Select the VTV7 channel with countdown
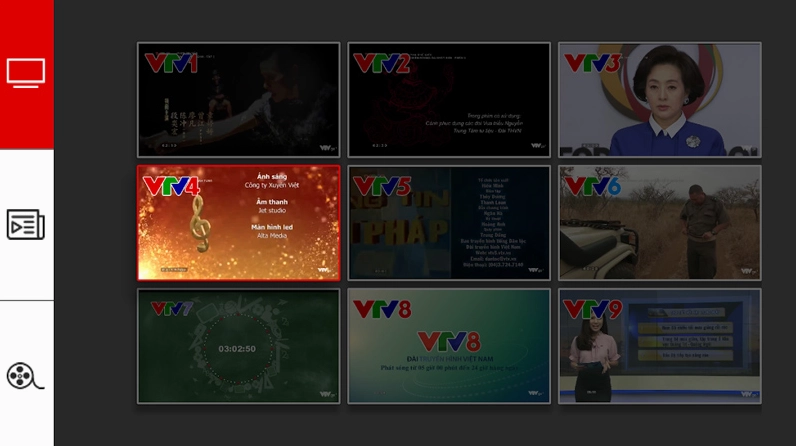The height and width of the screenshot is (446, 796). click(x=239, y=346)
